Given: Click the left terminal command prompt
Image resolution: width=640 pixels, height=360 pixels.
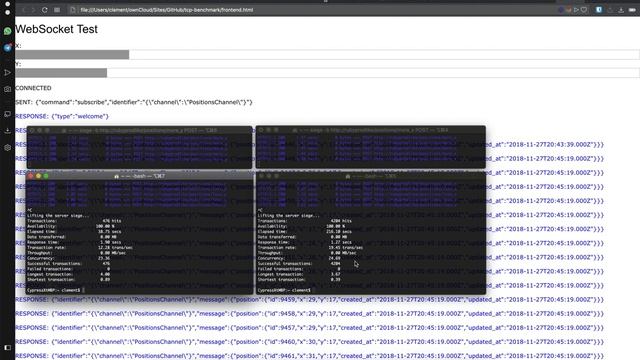Looking at the screenshot, I should (x=55, y=290).
